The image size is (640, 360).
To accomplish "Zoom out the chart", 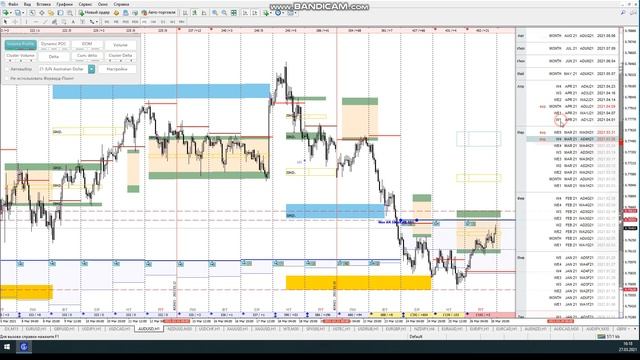I will (224, 13).
